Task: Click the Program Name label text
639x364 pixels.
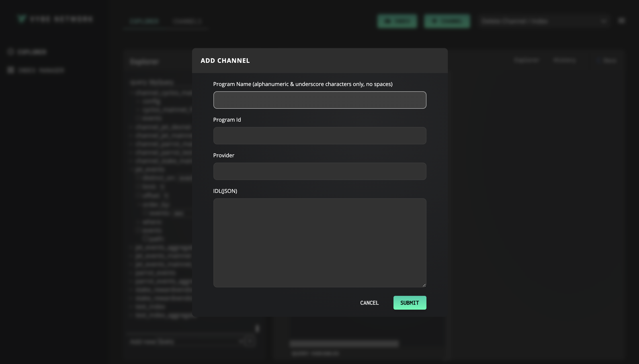Action: point(303,84)
